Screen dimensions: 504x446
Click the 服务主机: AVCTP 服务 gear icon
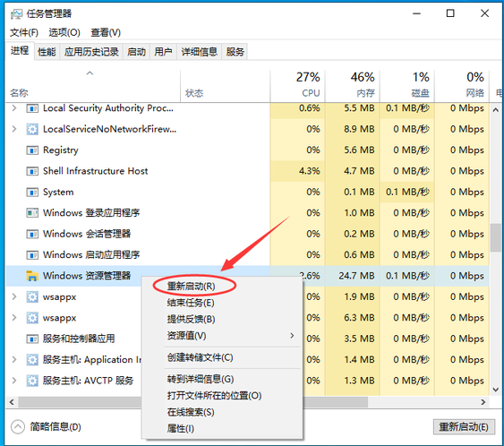tap(32, 381)
